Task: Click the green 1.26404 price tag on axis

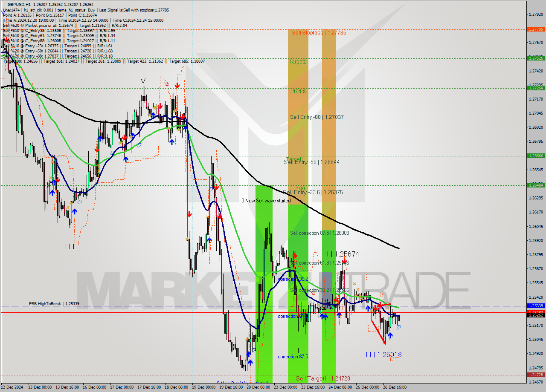Action: pos(535,185)
